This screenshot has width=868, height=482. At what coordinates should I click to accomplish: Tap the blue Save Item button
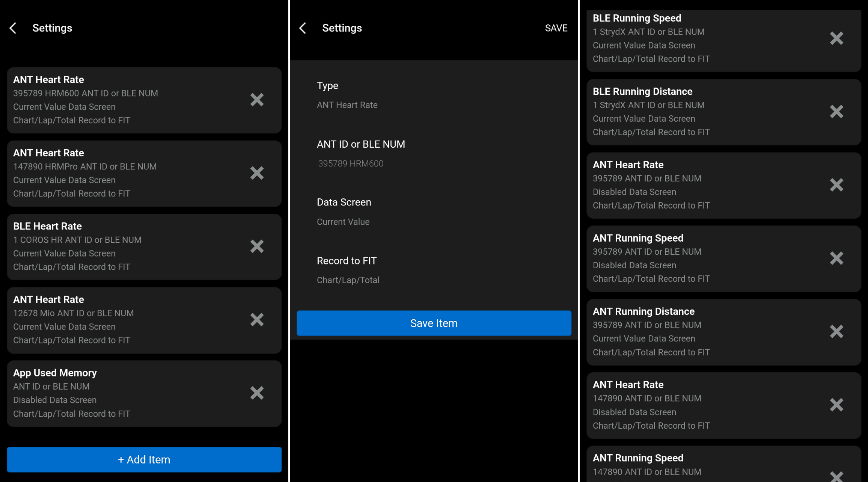point(434,323)
